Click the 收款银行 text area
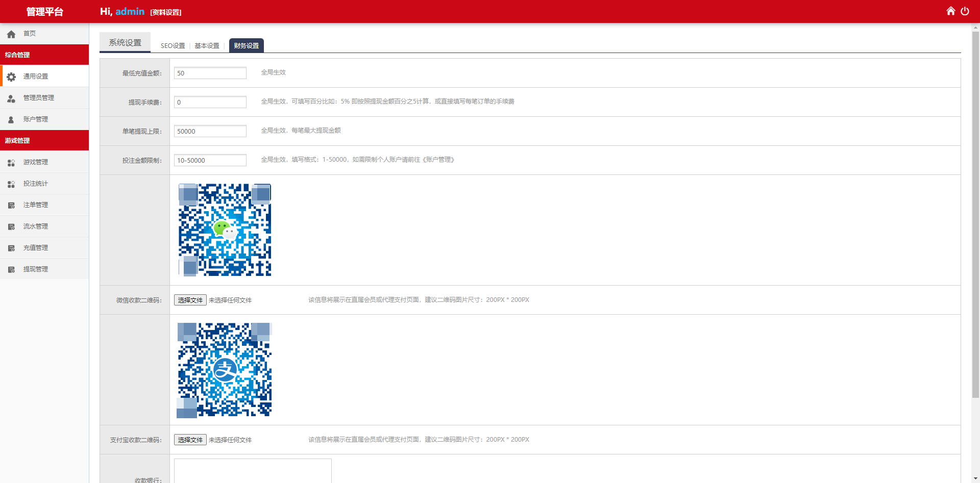Viewport: 980px width, 483px height. click(x=253, y=471)
